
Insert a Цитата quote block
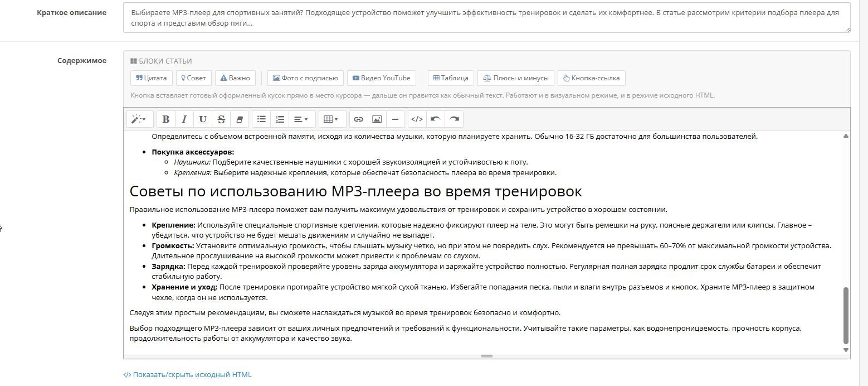(x=152, y=78)
